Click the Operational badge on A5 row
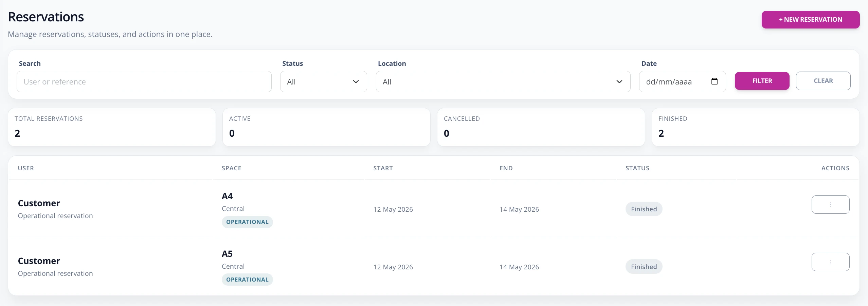This screenshot has height=306, width=868. (247, 280)
